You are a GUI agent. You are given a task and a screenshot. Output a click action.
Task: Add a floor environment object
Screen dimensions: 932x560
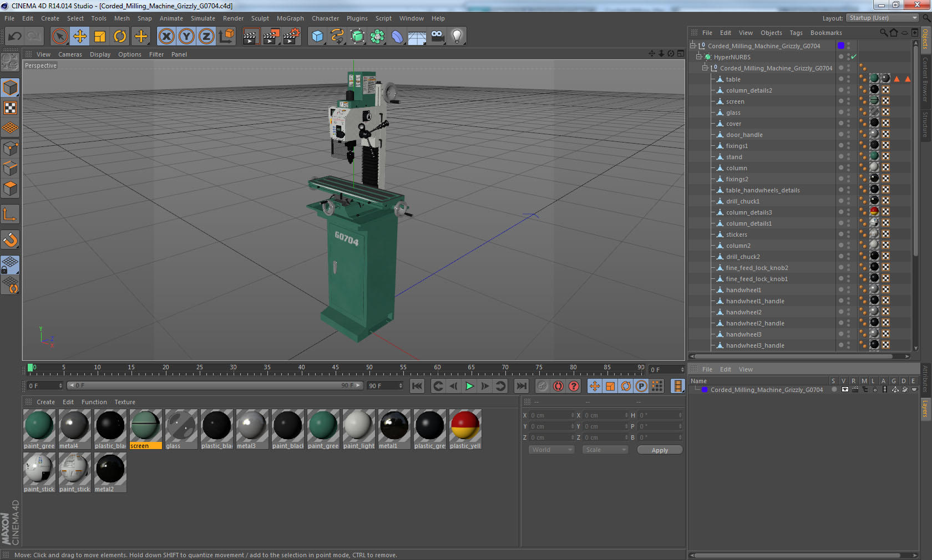(x=417, y=37)
